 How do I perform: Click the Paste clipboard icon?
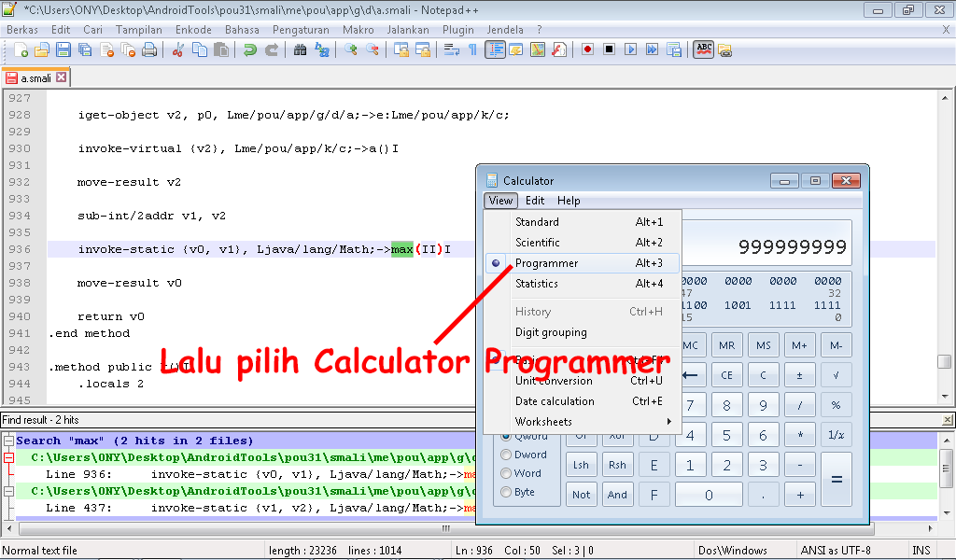(221, 50)
